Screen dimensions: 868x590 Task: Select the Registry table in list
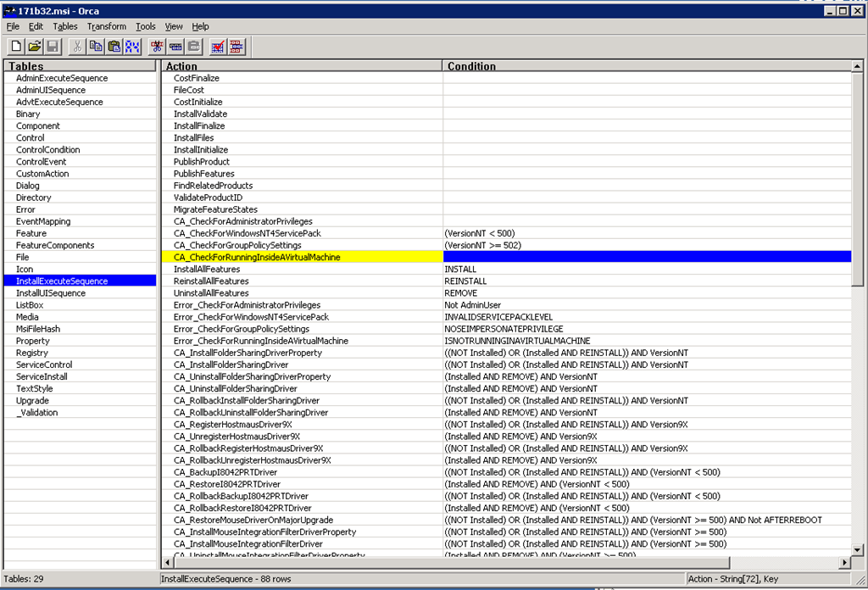tap(32, 353)
